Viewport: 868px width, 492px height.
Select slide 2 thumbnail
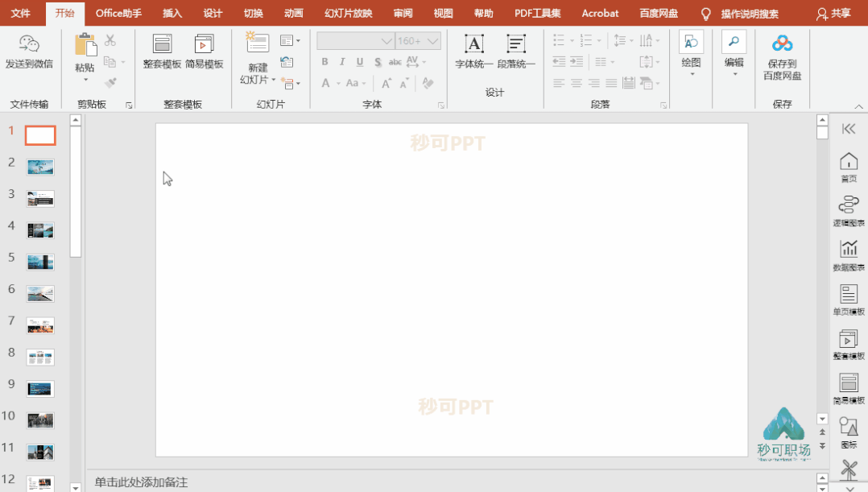(40, 167)
